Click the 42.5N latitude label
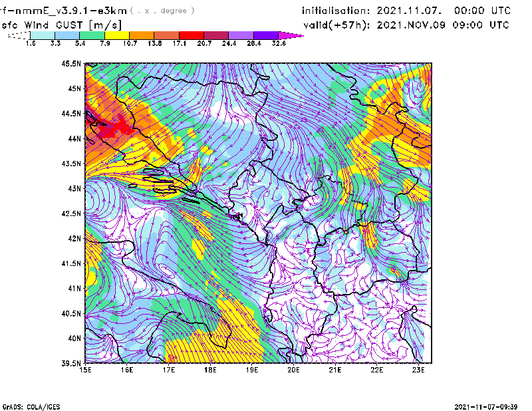Image resolution: width=532 pixels, height=411 pixels. point(71,213)
